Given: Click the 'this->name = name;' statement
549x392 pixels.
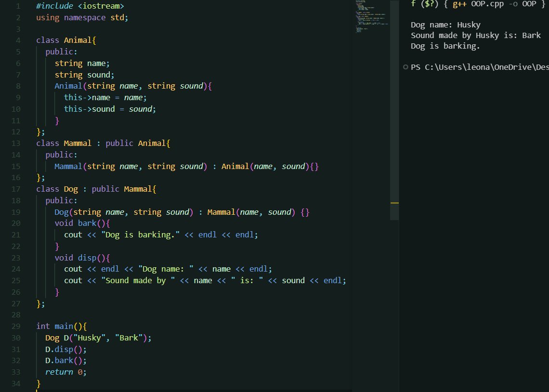Looking at the screenshot, I should point(105,98).
